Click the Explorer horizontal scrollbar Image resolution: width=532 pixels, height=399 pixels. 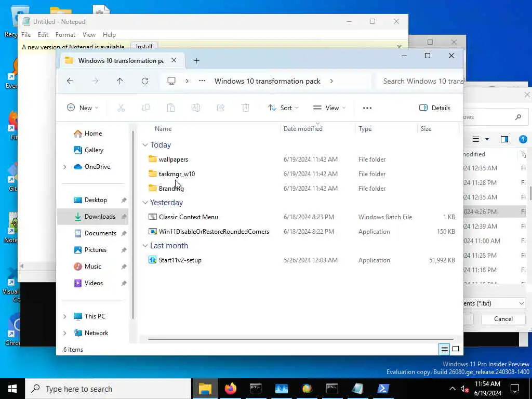click(x=301, y=339)
